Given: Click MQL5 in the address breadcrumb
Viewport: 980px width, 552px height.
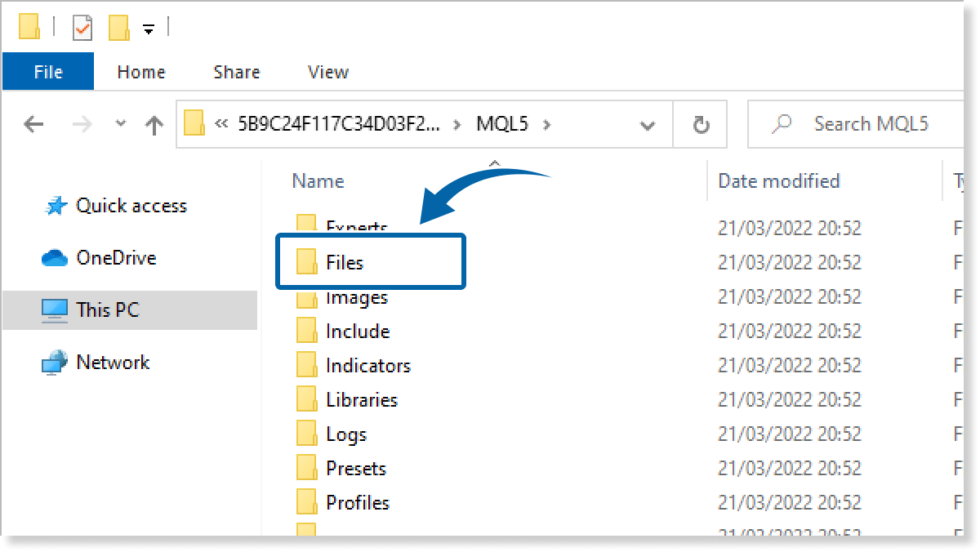Looking at the screenshot, I should click(x=502, y=124).
